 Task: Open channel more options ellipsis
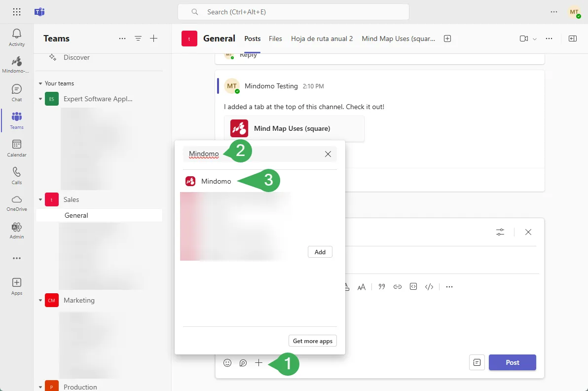(549, 39)
